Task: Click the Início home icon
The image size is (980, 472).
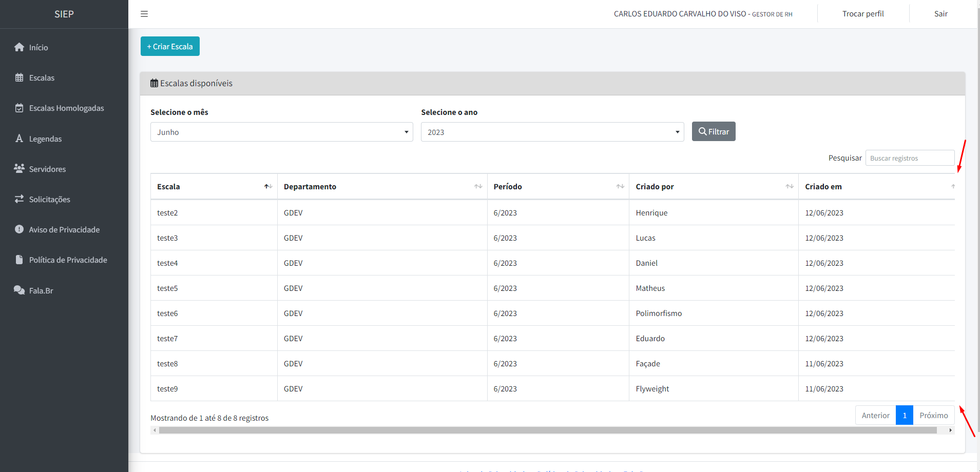Action: [20, 47]
